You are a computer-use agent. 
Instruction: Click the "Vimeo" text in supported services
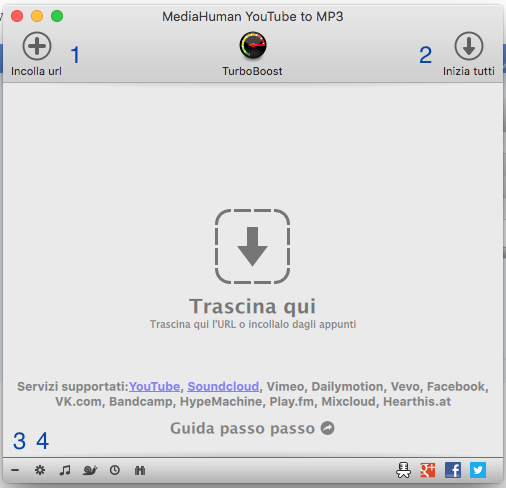(285, 386)
